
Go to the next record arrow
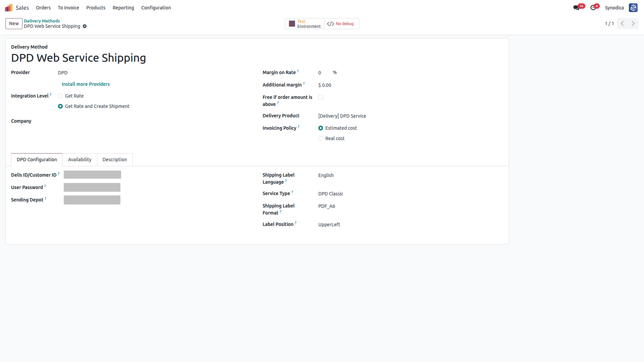coord(633,23)
